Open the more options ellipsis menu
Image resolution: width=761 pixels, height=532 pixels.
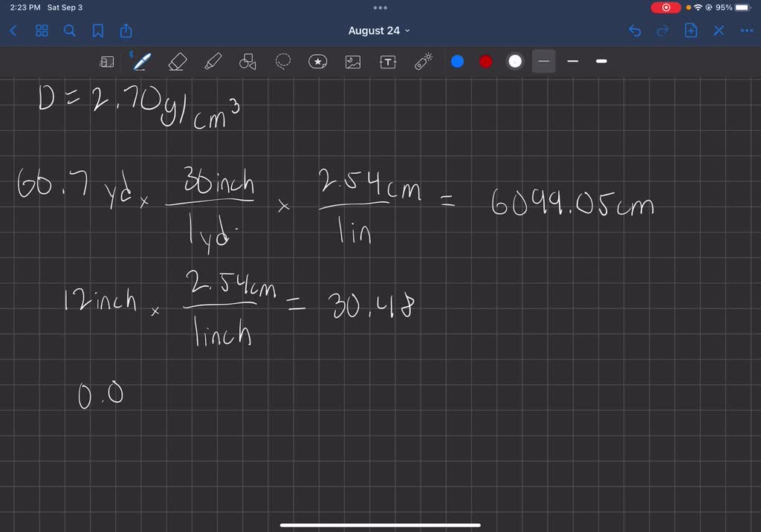747,30
